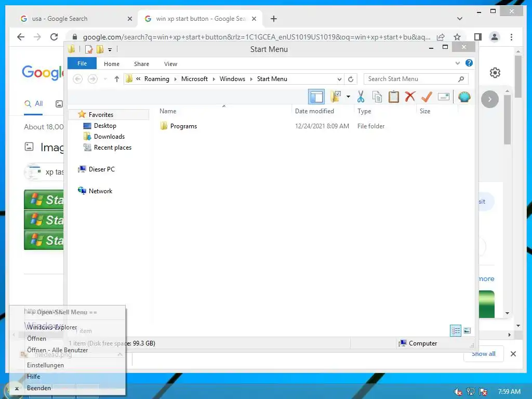Go up one folder level arrow
532x399 pixels.
click(117, 79)
